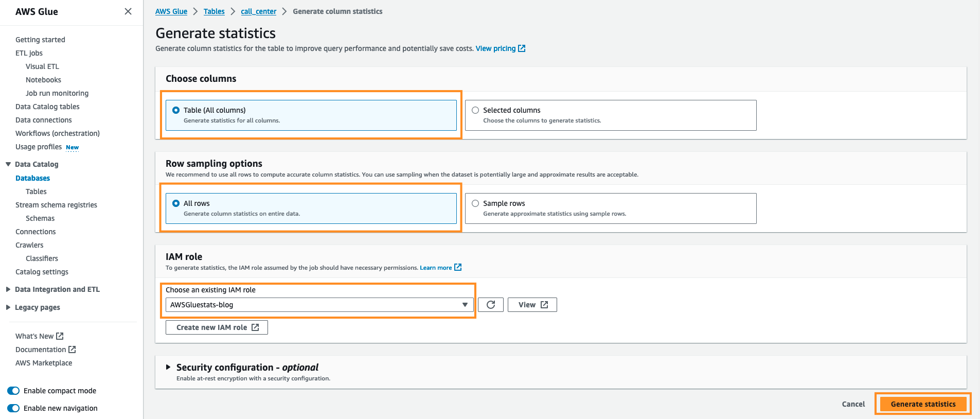
Task: Open Data connections in the sidebar
Action: [44, 120]
